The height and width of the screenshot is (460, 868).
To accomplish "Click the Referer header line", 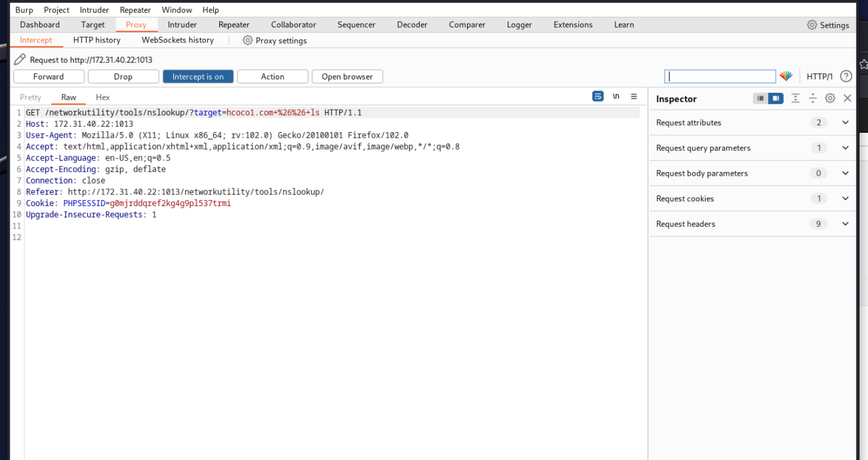I will click(175, 192).
